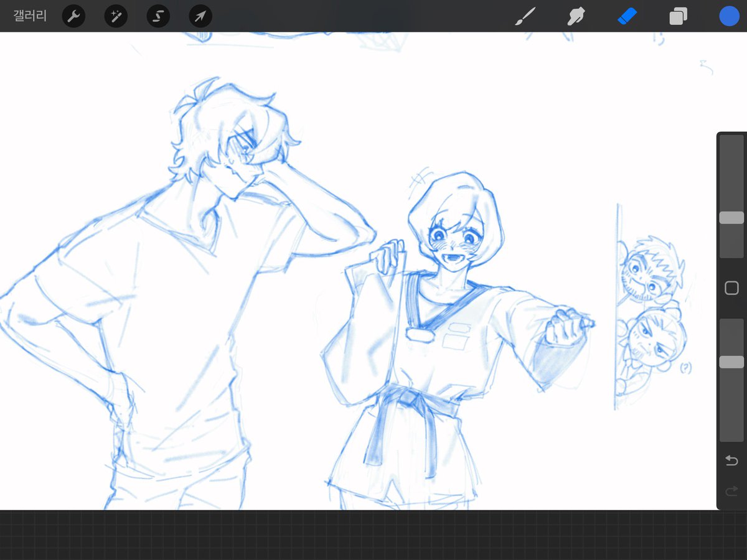Select the Smudge tool

(576, 16)
